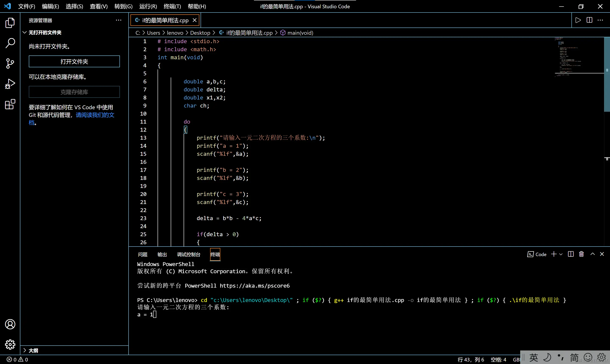
Task: Open the Extensions view
Action: (10, 104)
